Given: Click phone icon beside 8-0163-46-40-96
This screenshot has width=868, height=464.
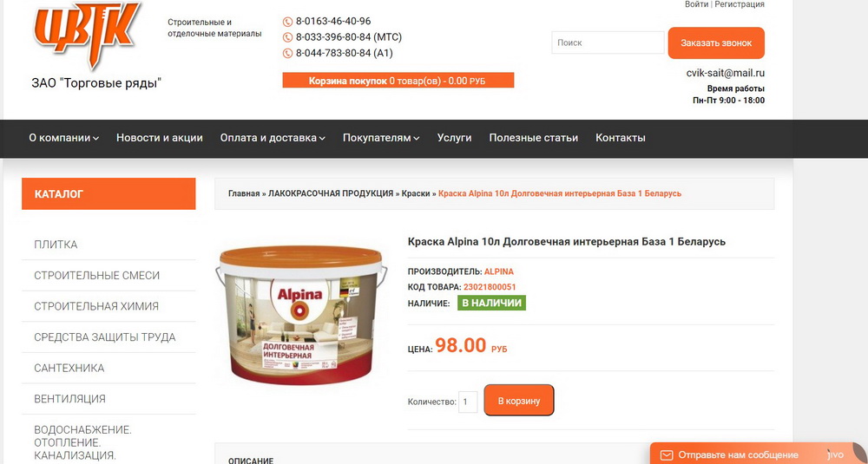Looking at the screenshot, I should pos(287,23).
